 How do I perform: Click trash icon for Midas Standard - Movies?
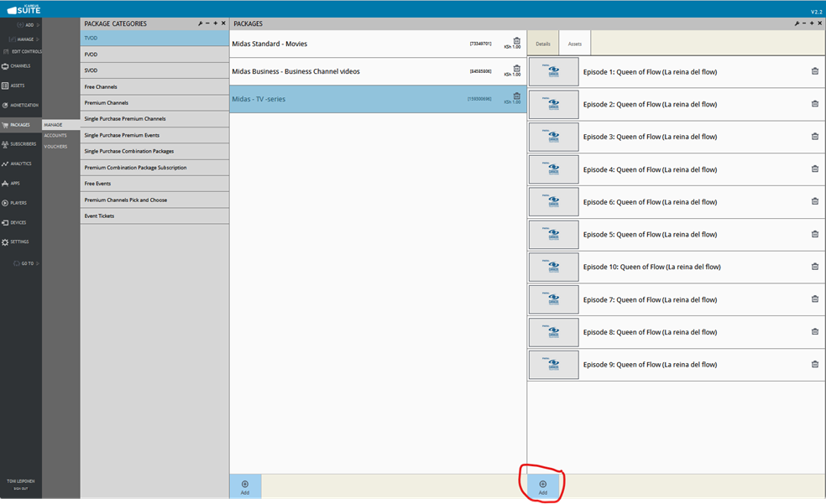(517, 41)
